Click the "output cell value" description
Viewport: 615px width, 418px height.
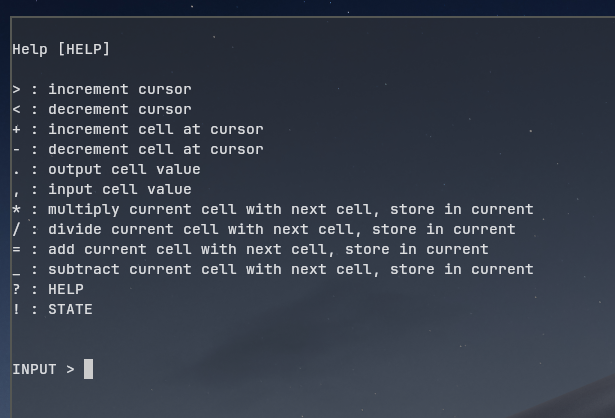pyautogui.click(x=124, y=169)
